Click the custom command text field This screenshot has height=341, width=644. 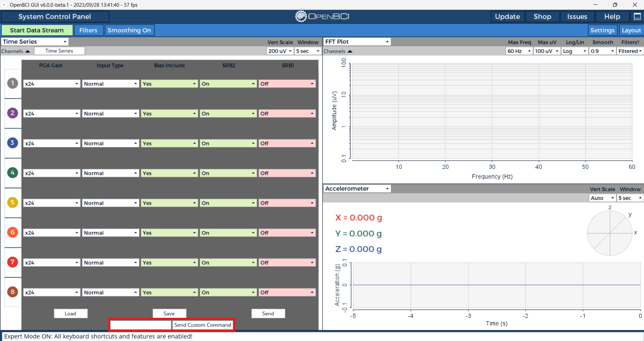coord(141,325)
